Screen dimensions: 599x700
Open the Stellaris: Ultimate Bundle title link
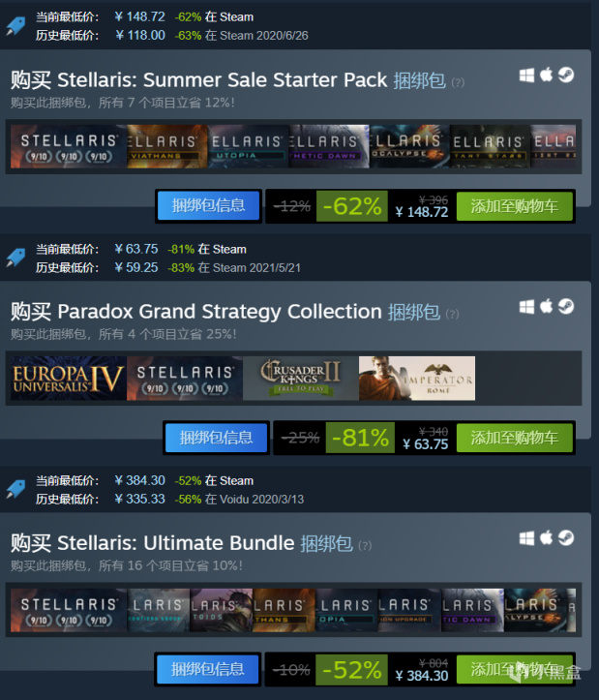176,543
